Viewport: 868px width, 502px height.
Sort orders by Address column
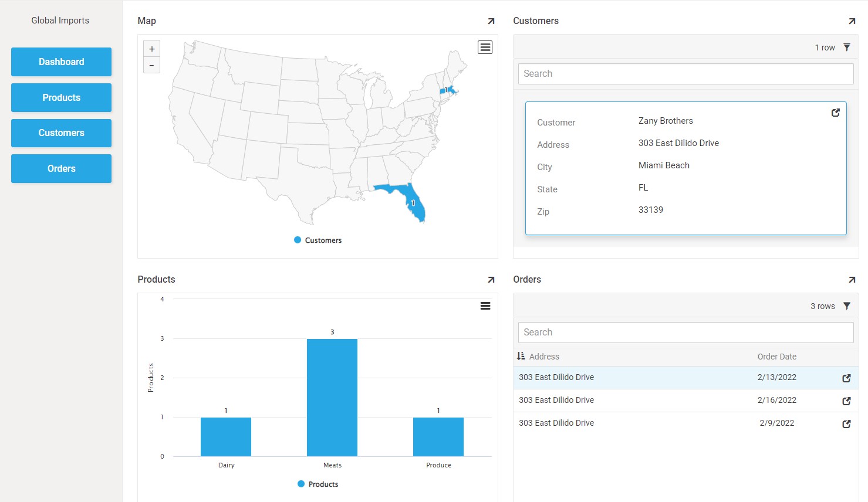coord(543,357)
